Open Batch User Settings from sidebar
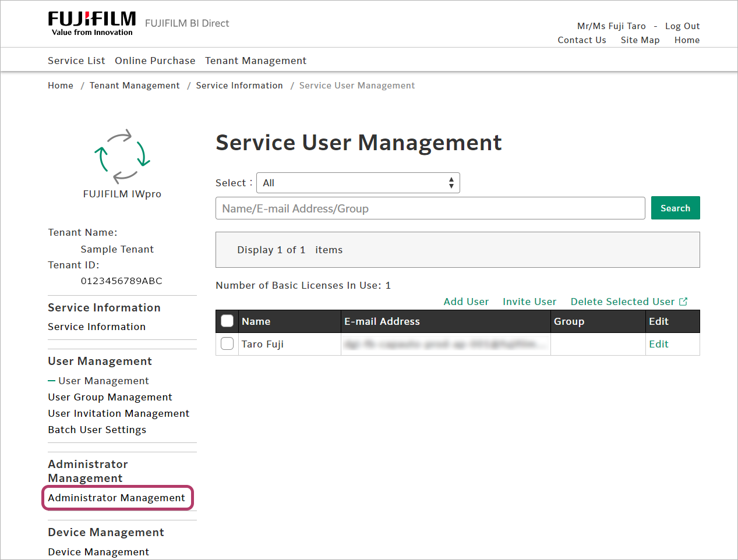The height and width of the screenshot is (560, 738). (x=97, y=430)
